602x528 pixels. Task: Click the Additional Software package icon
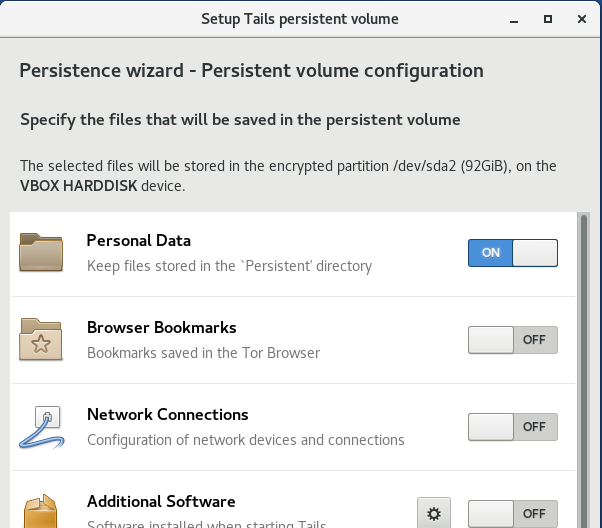click(41, 510)
